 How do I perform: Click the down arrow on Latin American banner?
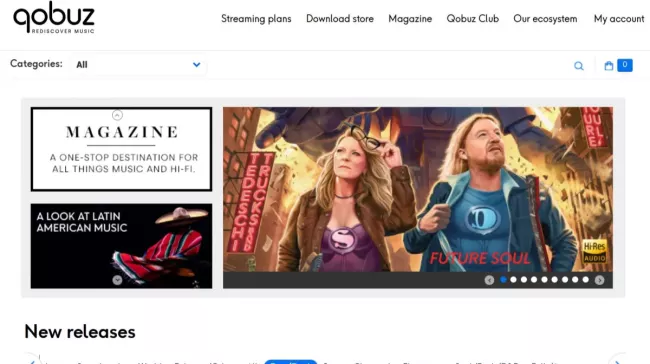117,280
